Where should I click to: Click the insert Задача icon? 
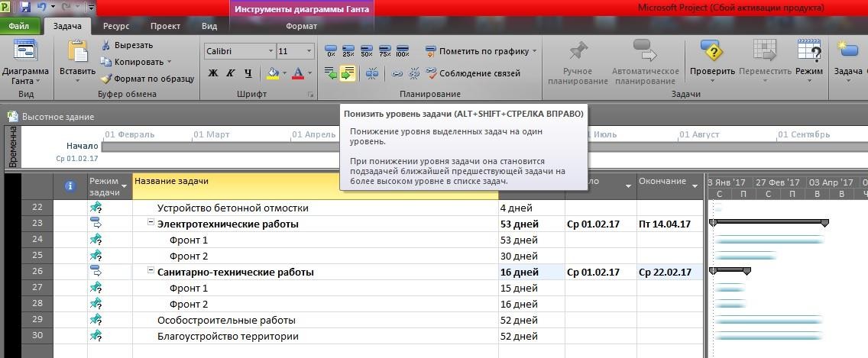(x=848, y=51)
